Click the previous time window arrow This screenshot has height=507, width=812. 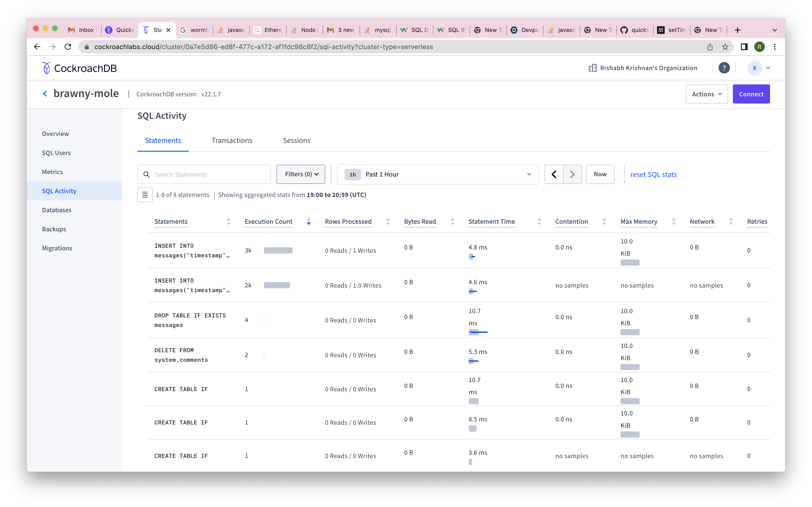554,174
